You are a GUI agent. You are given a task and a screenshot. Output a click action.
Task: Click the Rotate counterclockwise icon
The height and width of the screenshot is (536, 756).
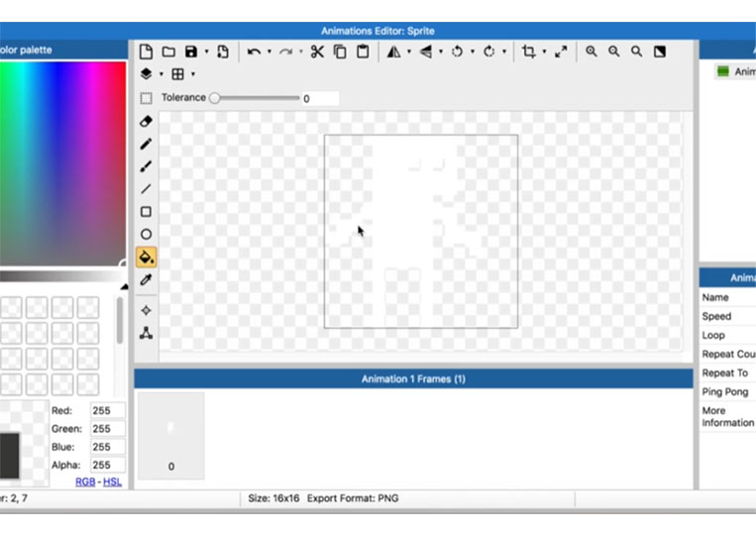point(457,52)
